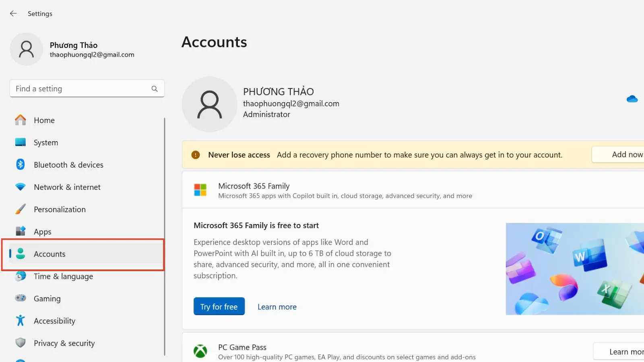Click the Try for free button
This screenshot has height=362, width=644.
tap(219, 306)
